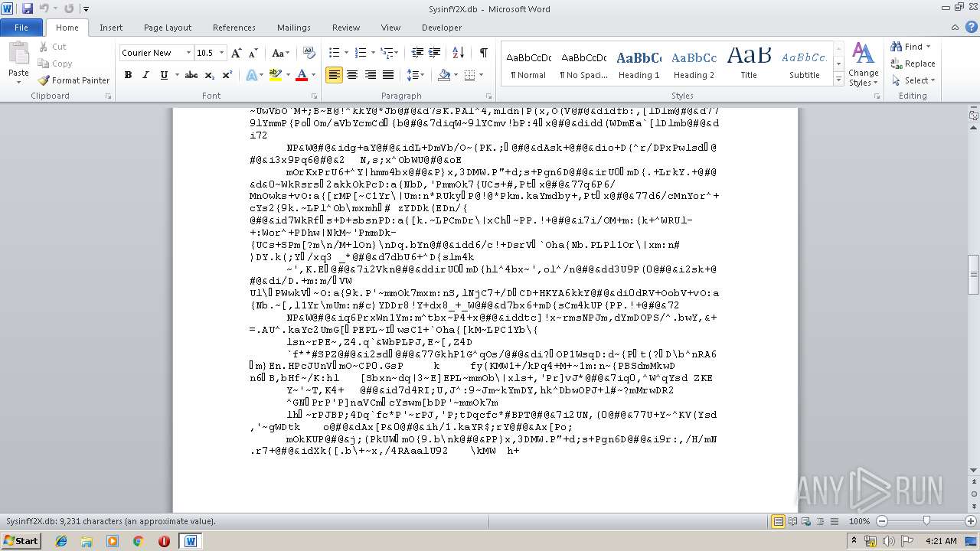
Task: Switch to the Mailings tab
Action: [x=294, y=28]
